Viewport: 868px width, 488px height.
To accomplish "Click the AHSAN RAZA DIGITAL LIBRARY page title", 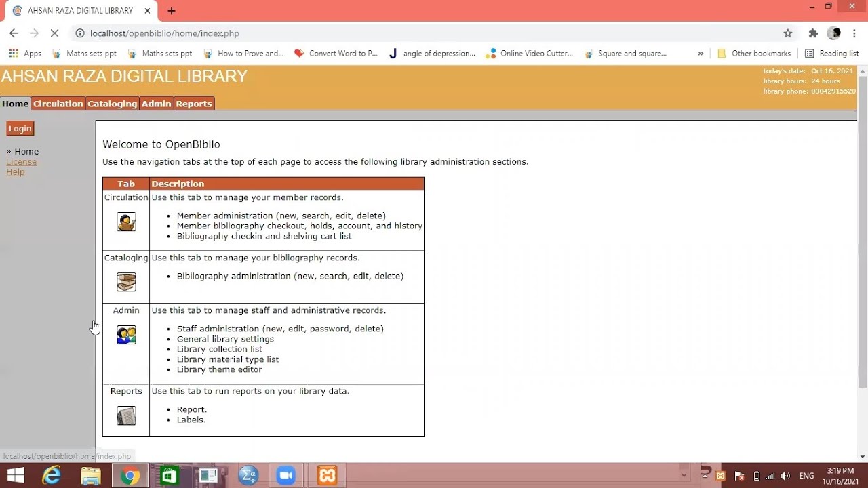I will click(124, 77).
